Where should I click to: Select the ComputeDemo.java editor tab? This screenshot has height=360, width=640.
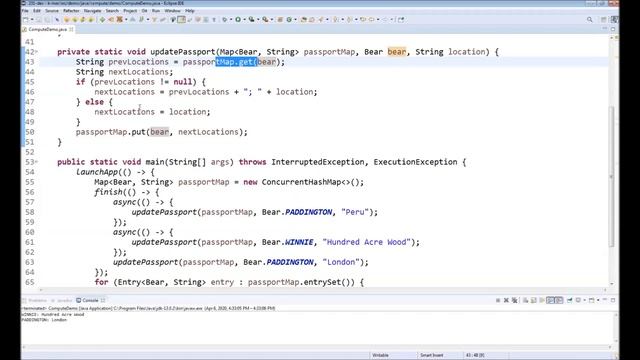[x=47, y=29]
